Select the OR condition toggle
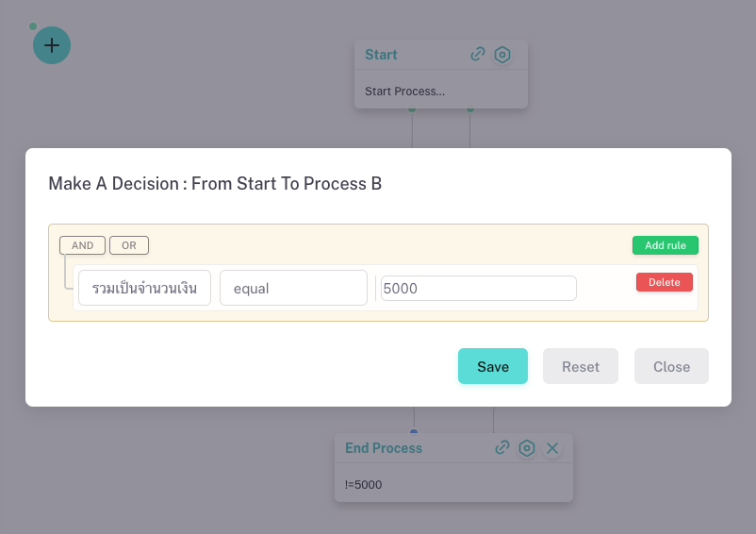The height and width of the screenshot is (534, 756). pyautogui.click(x=129, y=245)
